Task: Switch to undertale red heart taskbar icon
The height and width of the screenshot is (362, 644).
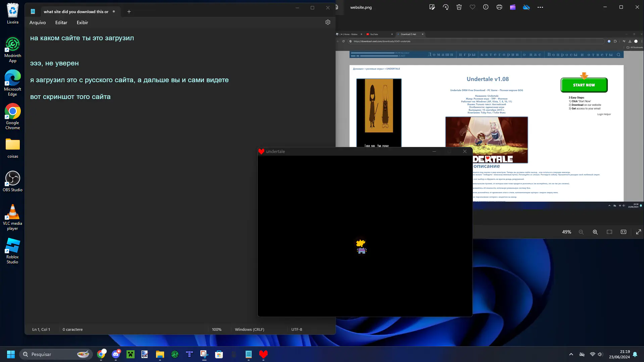Action: (x=263, y=354)
